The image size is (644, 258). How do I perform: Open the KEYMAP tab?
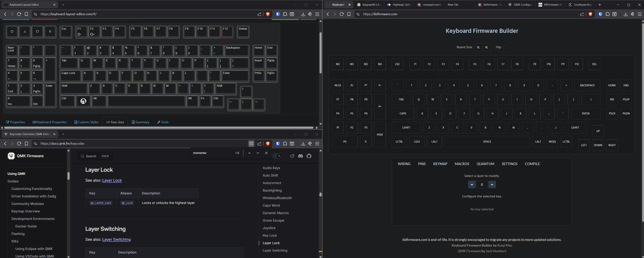[440, 164]
